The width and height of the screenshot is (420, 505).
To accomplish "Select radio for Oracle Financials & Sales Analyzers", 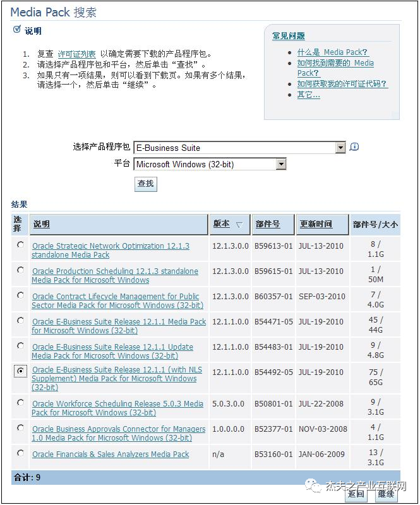I will [20, 453].
